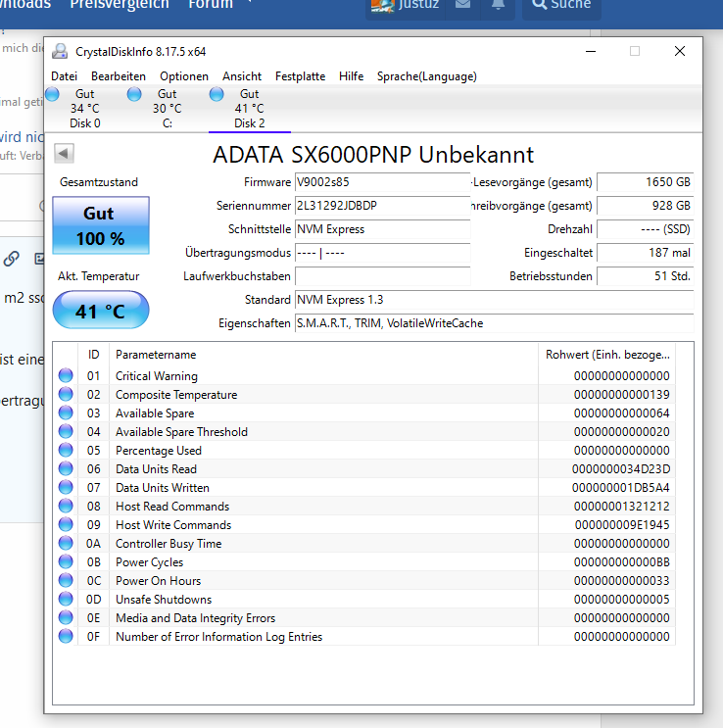Switch to the C: drive tab
Viewport: 723px width, 728px height.
tap(168, 109)
